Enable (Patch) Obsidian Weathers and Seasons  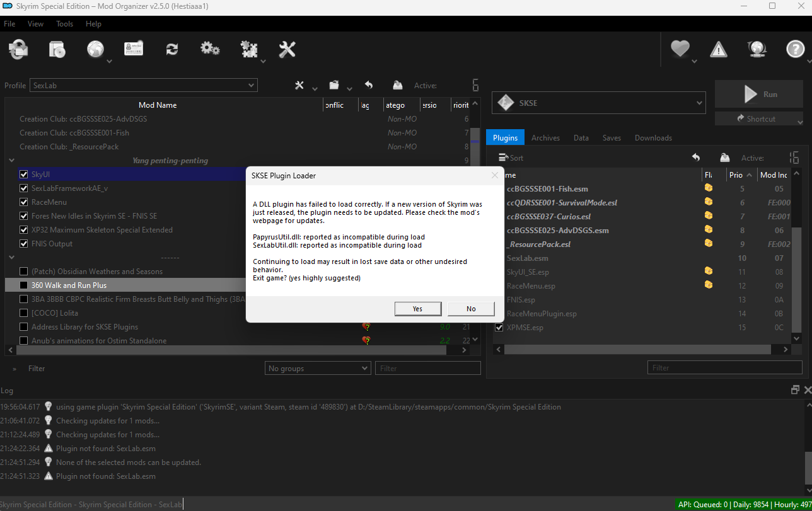[24, 271]
